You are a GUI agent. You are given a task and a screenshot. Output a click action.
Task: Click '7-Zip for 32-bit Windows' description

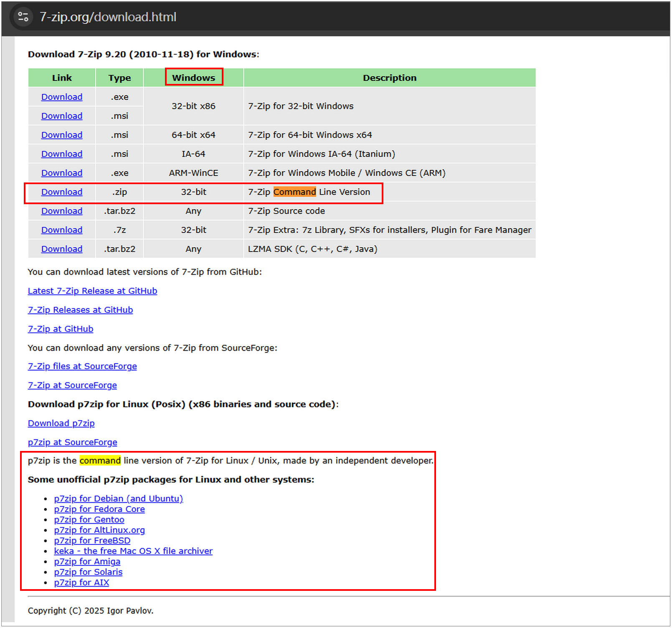[x=301, y=106]
